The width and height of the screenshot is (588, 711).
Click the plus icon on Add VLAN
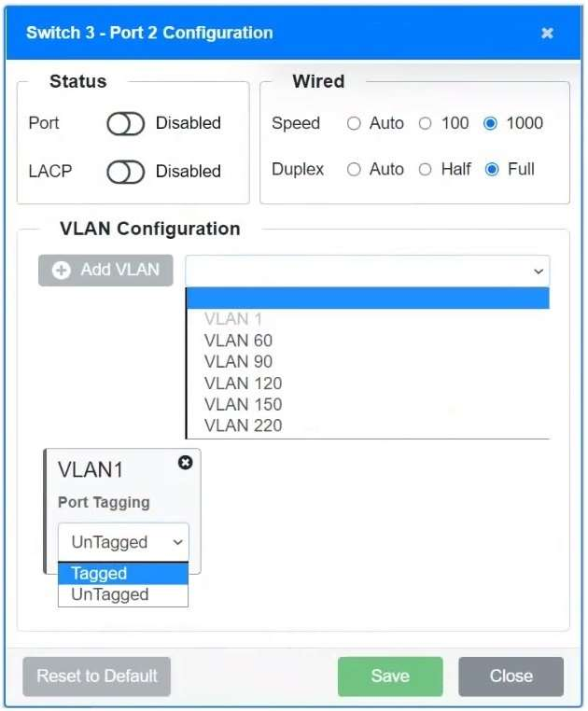[62, 271]
